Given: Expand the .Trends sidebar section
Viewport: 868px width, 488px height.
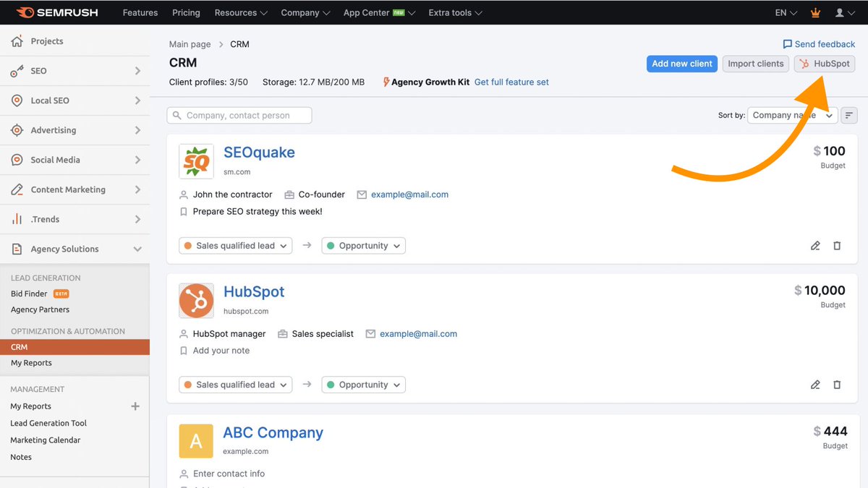Looking at the screenshot, I should pyautogui.click(x=137, y=219).
